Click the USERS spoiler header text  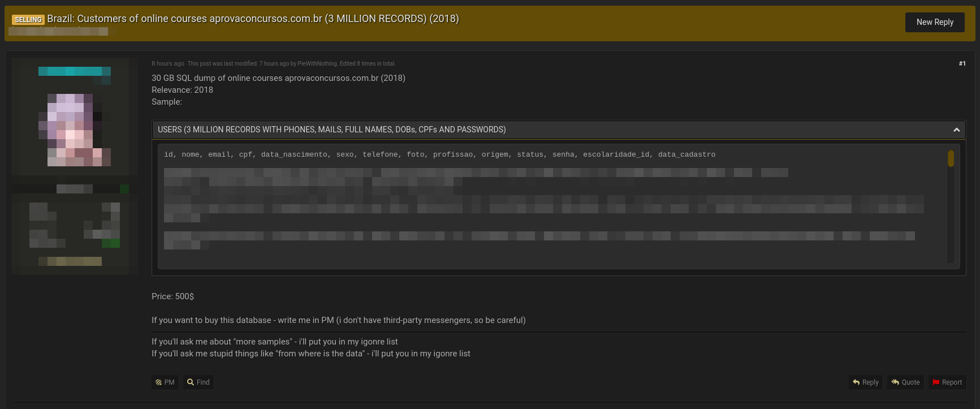pyautogui.click(x=332, y=130)
